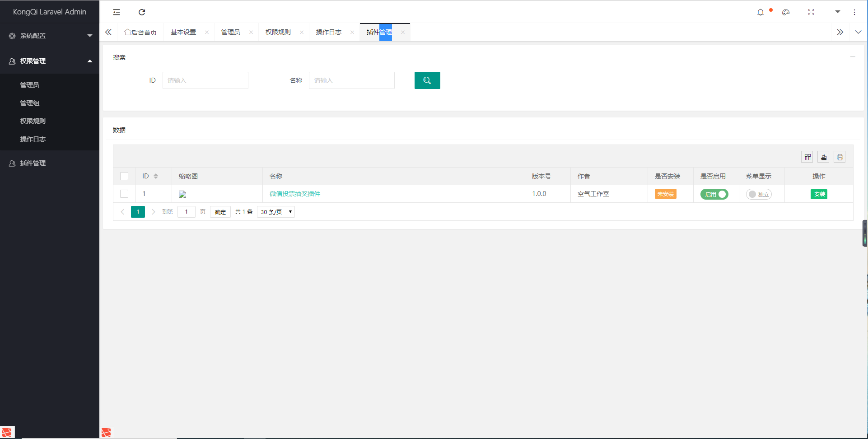868x439 pixels.
Task: Switch to the 权限规则 tab
Action: [278, 32]
